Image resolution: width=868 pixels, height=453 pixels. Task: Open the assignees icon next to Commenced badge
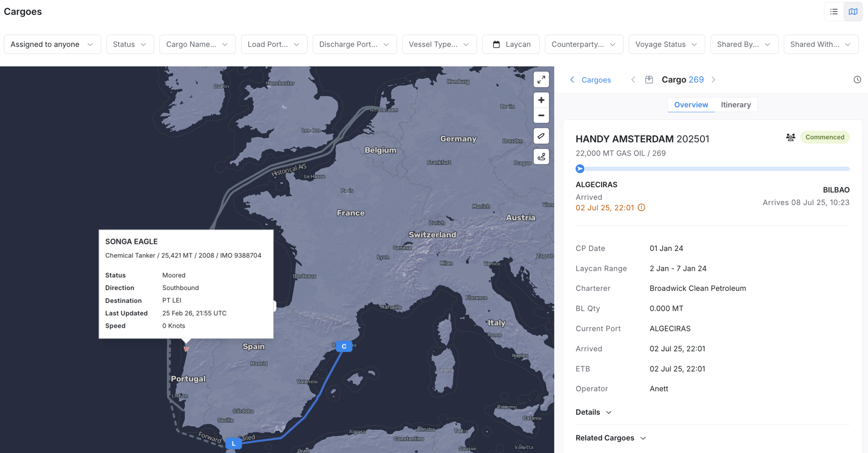[791, 137]
